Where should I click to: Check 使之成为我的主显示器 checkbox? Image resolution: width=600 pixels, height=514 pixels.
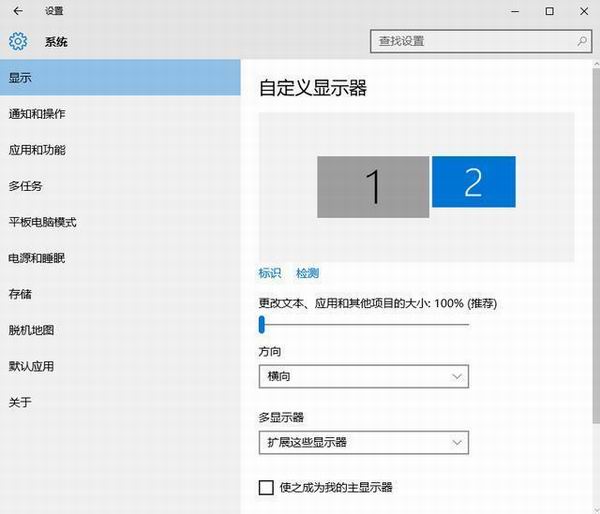coord(266,488)
